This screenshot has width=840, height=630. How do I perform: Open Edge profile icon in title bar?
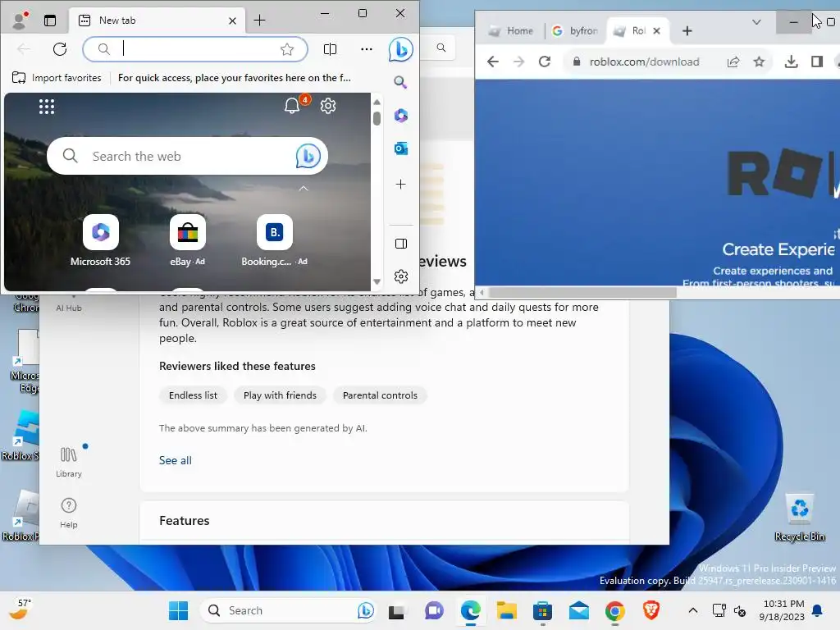[21, 21]
